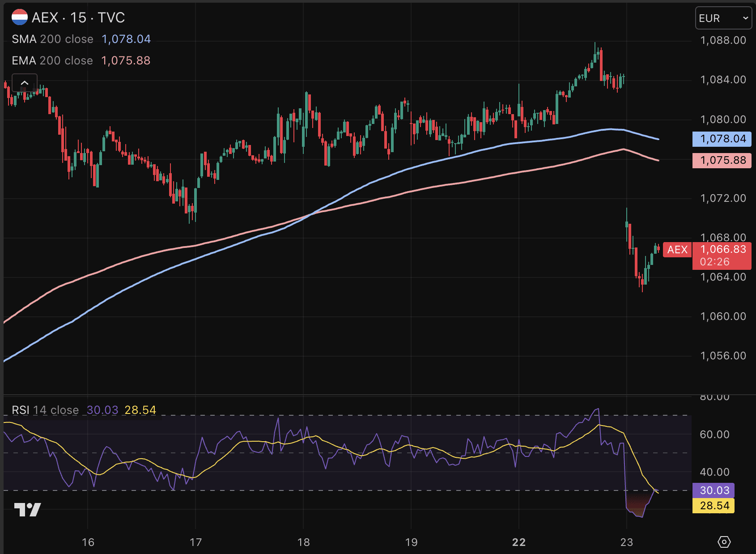The height and width of the screenshot is (554, 756).
Task: Click purple RSI value label 30.03
Action: [x=714, y=490]
